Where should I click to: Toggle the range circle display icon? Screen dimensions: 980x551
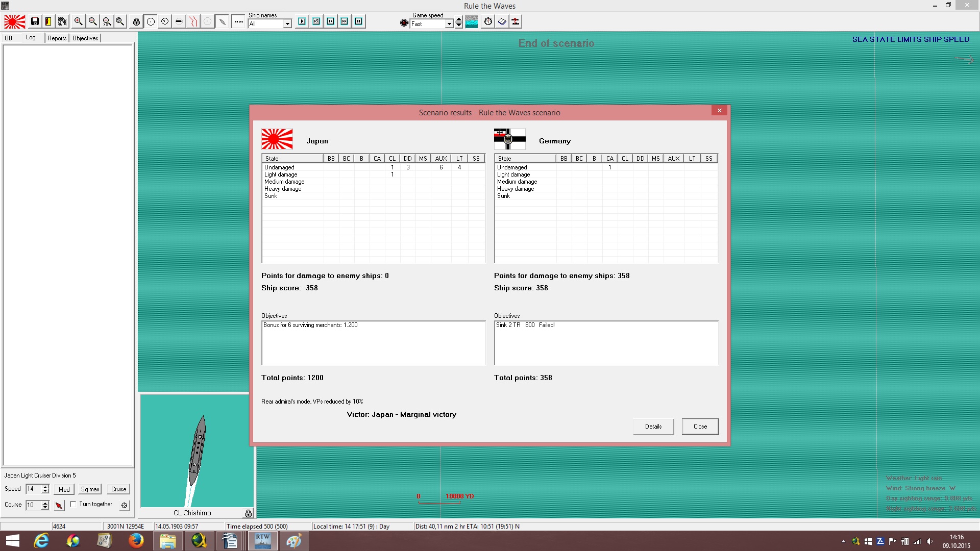151,21
